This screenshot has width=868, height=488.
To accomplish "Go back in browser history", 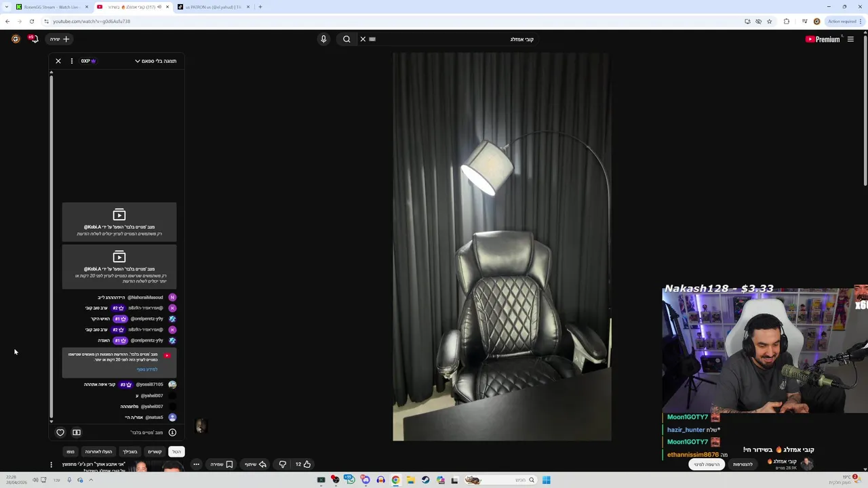I will pos(7,21).
